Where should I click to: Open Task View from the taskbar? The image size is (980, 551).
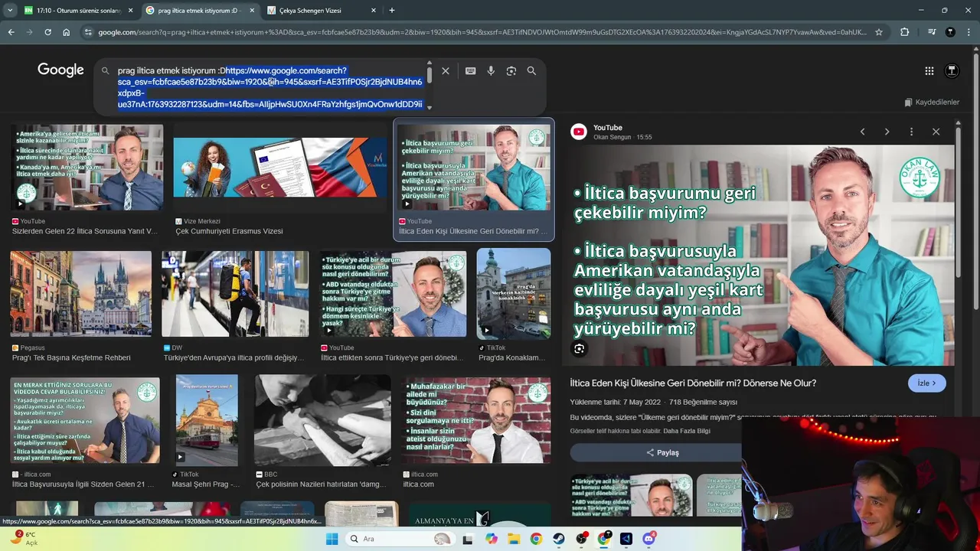click(468, 539)
